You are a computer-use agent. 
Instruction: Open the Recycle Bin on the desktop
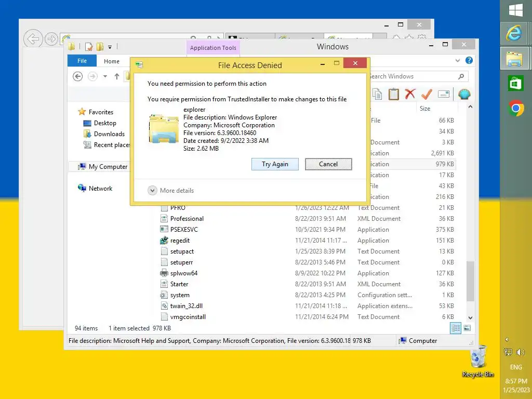(x=478, y=362)
